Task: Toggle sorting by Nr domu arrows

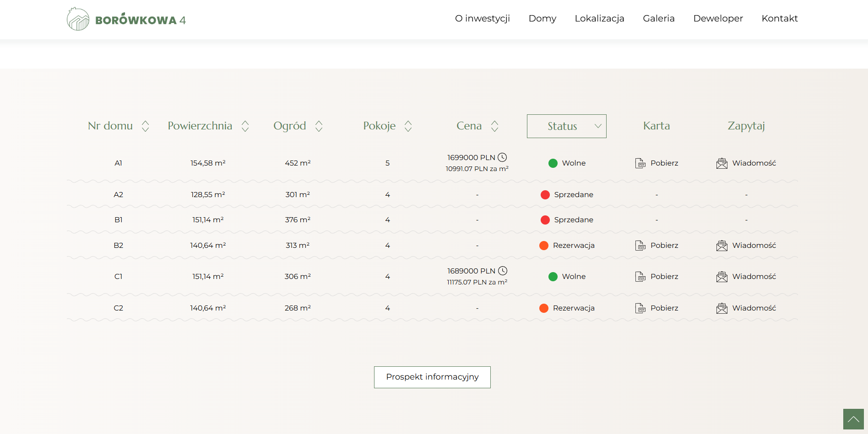Action: (146, 126)
